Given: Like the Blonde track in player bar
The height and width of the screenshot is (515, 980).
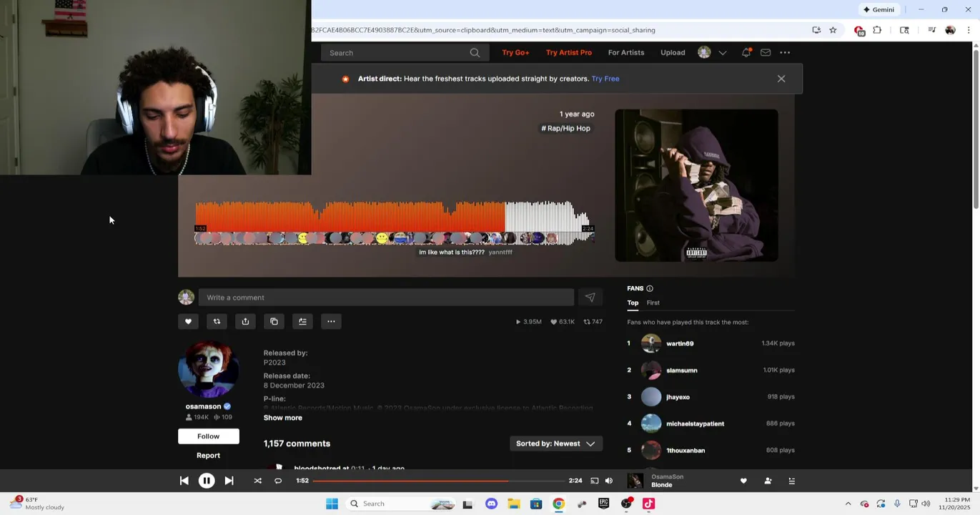Looking at the screenshot, I should click(x=743, y=481).
